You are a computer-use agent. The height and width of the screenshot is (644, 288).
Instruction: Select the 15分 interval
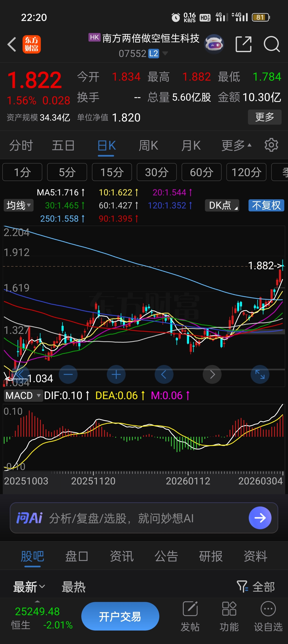112,172
